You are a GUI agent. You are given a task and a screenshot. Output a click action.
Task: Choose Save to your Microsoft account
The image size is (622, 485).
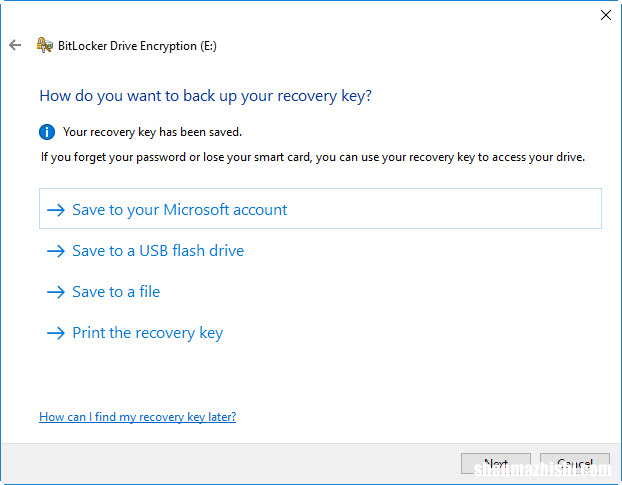[179, 210]
